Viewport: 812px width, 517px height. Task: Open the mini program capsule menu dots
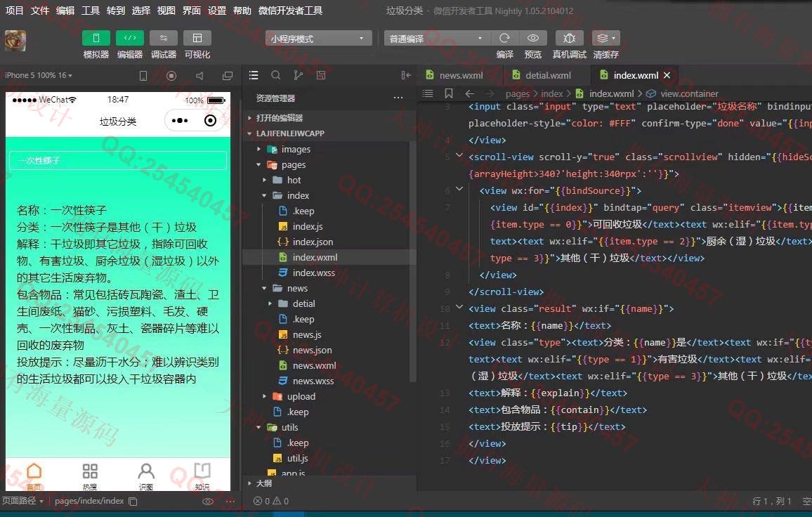(x=180, y=121)
